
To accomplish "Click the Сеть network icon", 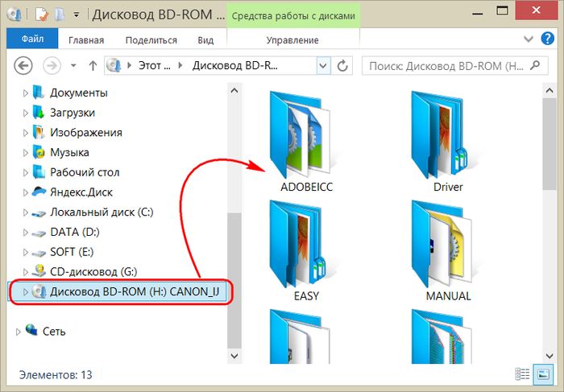I will [x=31, y=330].
